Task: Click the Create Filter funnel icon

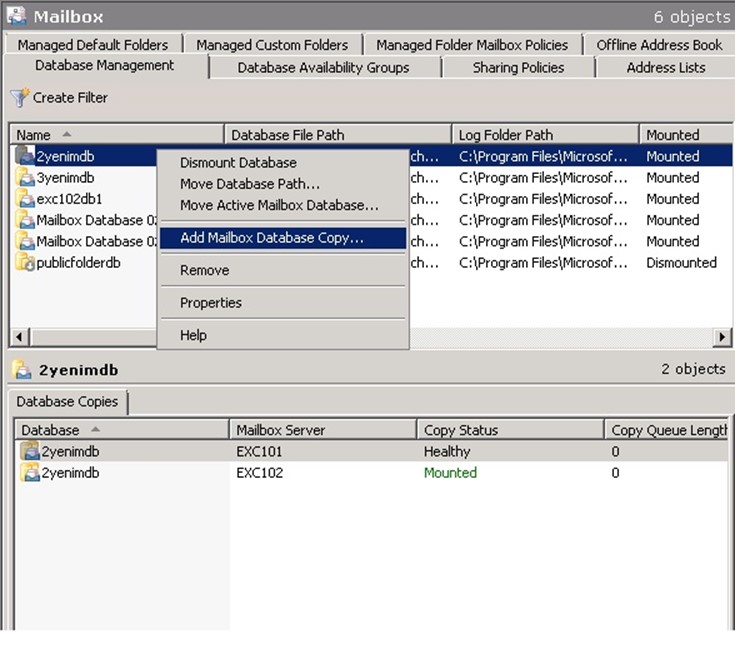Action: 19,98
